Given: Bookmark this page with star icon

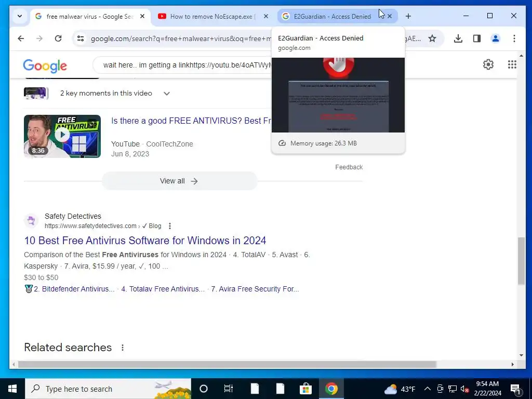Looking at the screenshot, I should [x=432, y=38].
